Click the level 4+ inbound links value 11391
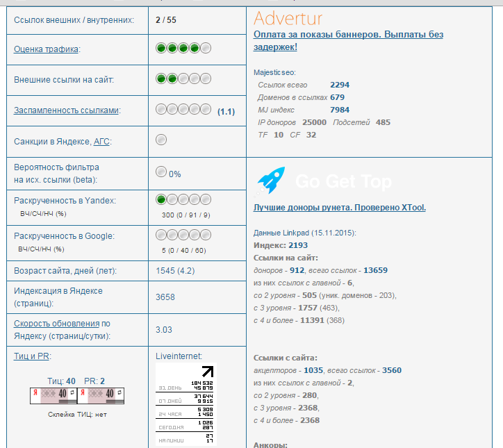The width and height of the screenshot is (503, 448). [x=312, y=320]
